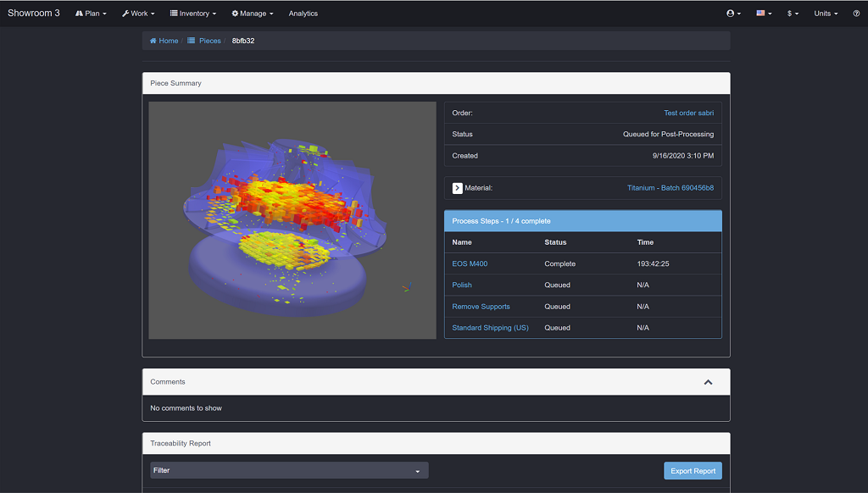
Task: Open the currency dollar dropdown
Action: click(793, 14)
